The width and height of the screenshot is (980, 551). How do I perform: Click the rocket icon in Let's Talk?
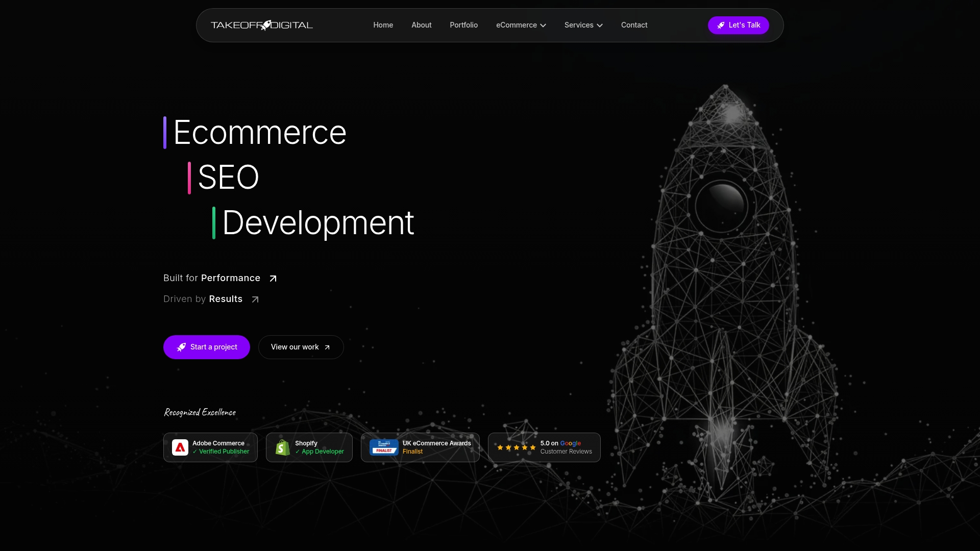click(721, 25)
